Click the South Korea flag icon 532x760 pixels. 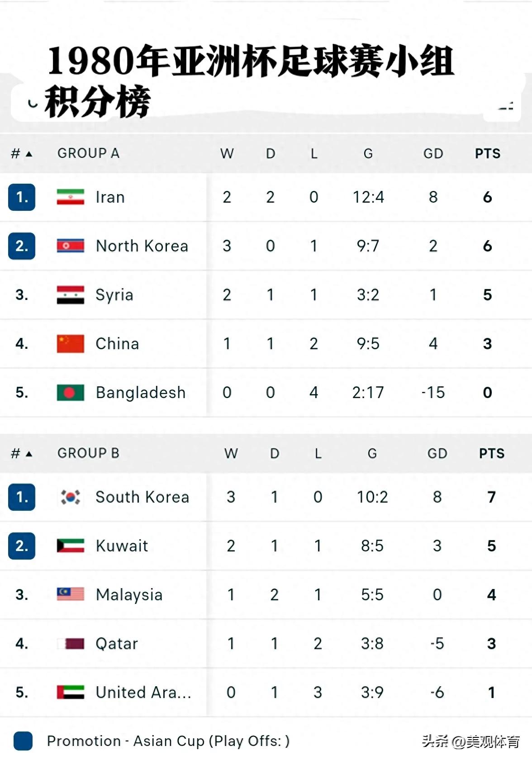(71, 497)
